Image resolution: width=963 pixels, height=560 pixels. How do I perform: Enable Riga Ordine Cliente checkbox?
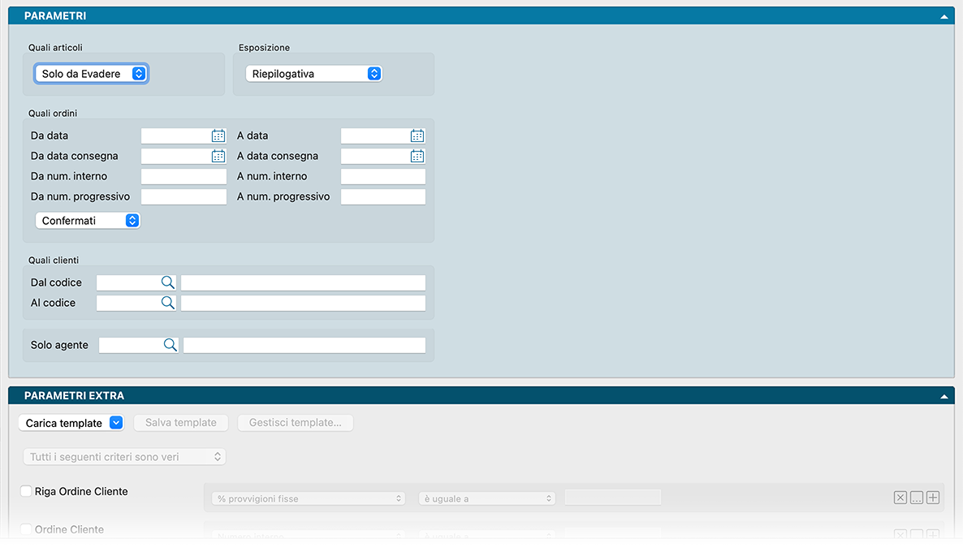pyautogui.click(x=26, y=491)
